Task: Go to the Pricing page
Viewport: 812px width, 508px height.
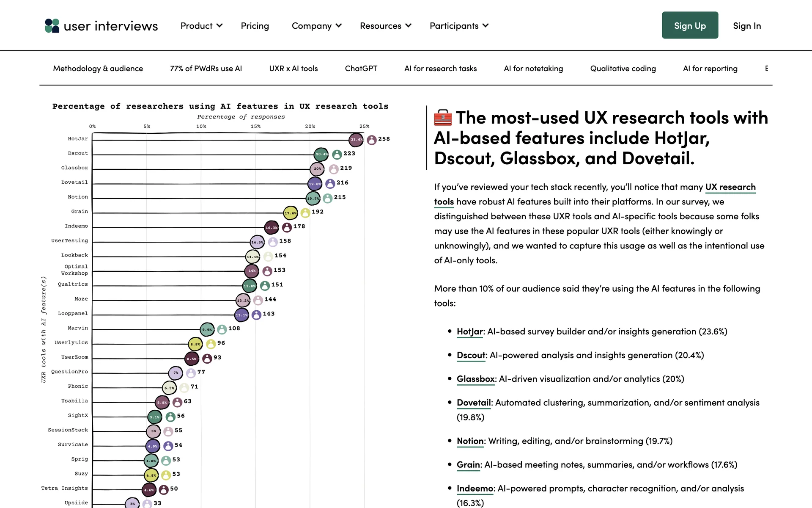Action: tap(255, 26)
